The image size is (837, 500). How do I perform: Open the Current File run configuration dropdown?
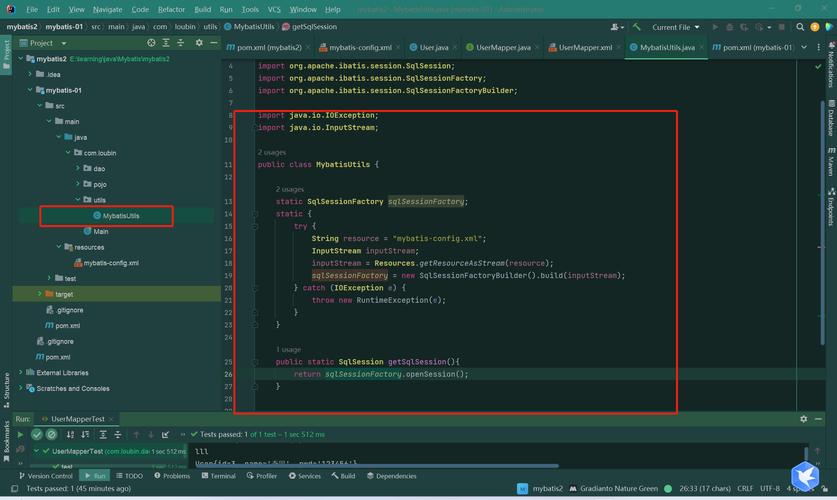click(x=675, y=27)
